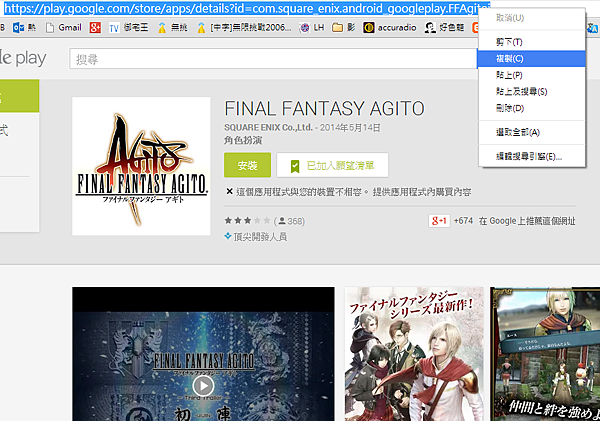
Task: Click the Final Fantasy Agito app logo
Action: pyautogui.click(x=141, y=166)
